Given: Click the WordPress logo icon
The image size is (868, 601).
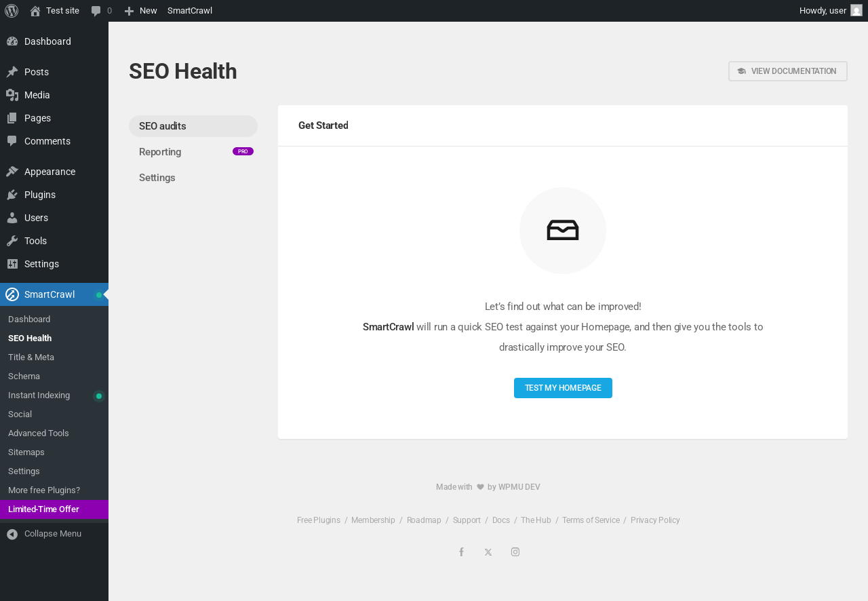Looking at the screenshot, I should click(x=12, y=11).
